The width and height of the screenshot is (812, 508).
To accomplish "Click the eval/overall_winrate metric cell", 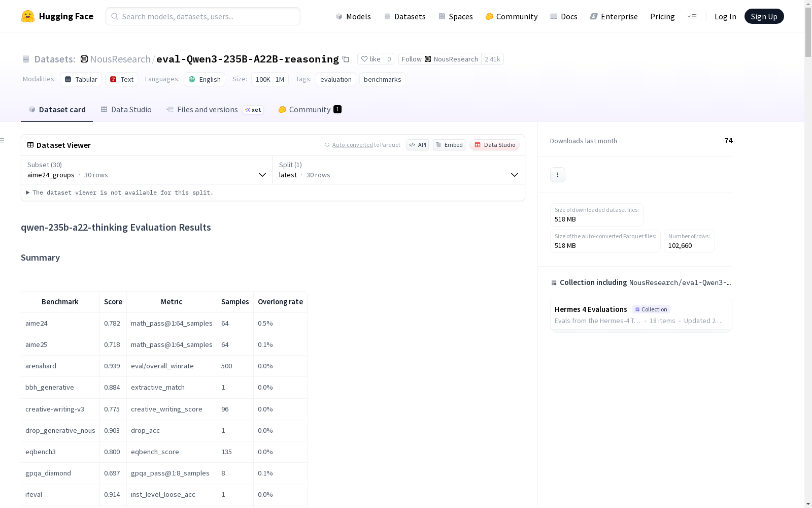I will point(172,366).
